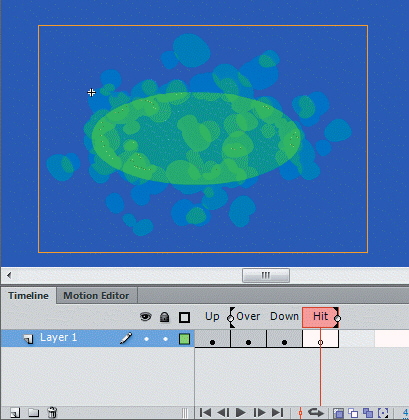Click Layer 1 green outline color swatch
This screenshot has width=409, height=420.
pos(184,339)
